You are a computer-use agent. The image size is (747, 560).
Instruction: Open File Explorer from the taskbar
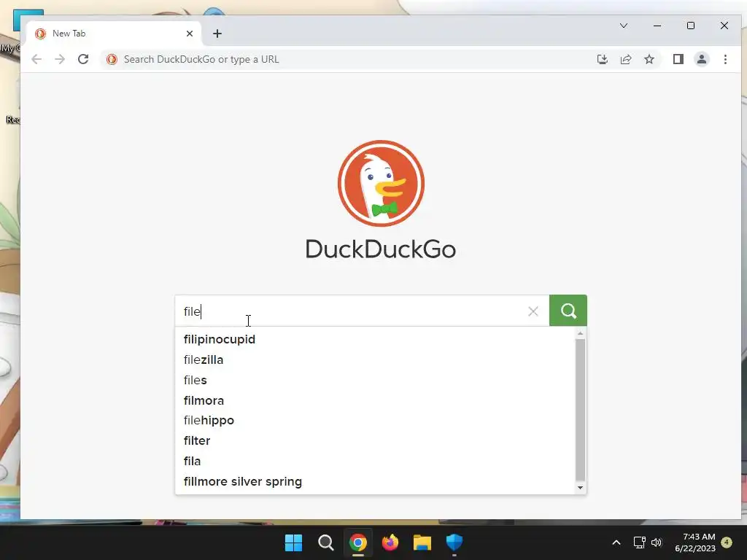[x=422, y=542]
